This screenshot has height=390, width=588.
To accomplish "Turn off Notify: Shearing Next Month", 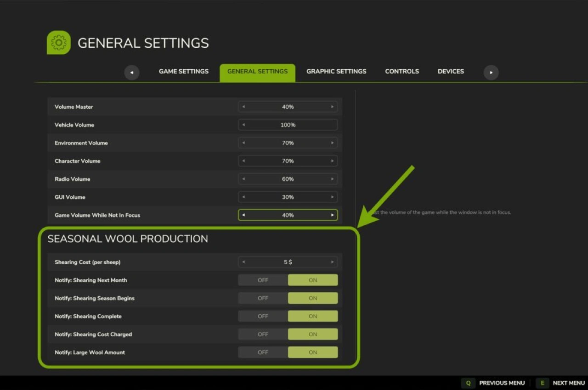I will pyautogui.click(x=263, y=280).
